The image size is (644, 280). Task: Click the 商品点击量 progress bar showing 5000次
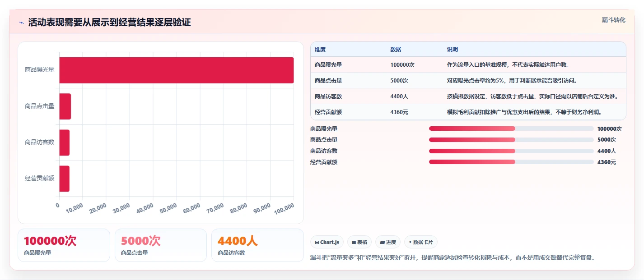[511, 140]
